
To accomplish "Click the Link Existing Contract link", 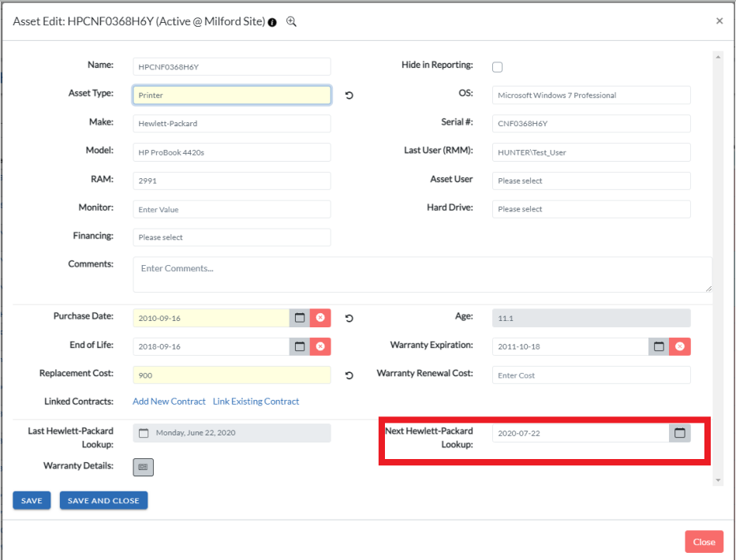I will coord(256,401).
